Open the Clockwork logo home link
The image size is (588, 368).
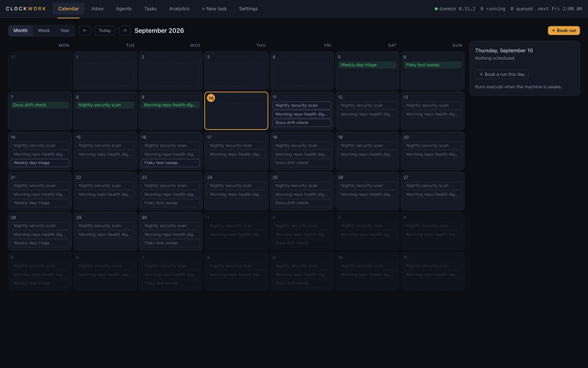(26, 9)
